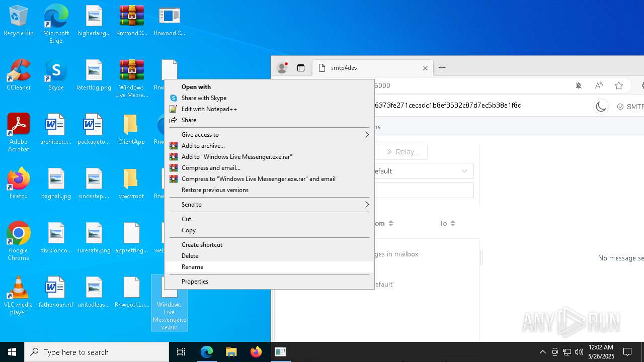
Task: Click the Relay... button in smtp4dev
Action: pos(402,152)
